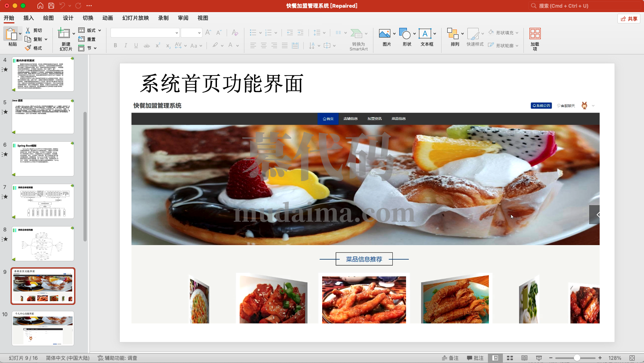Open Comments from the status bar
The image size is (644, 363).
coord(475,358)
